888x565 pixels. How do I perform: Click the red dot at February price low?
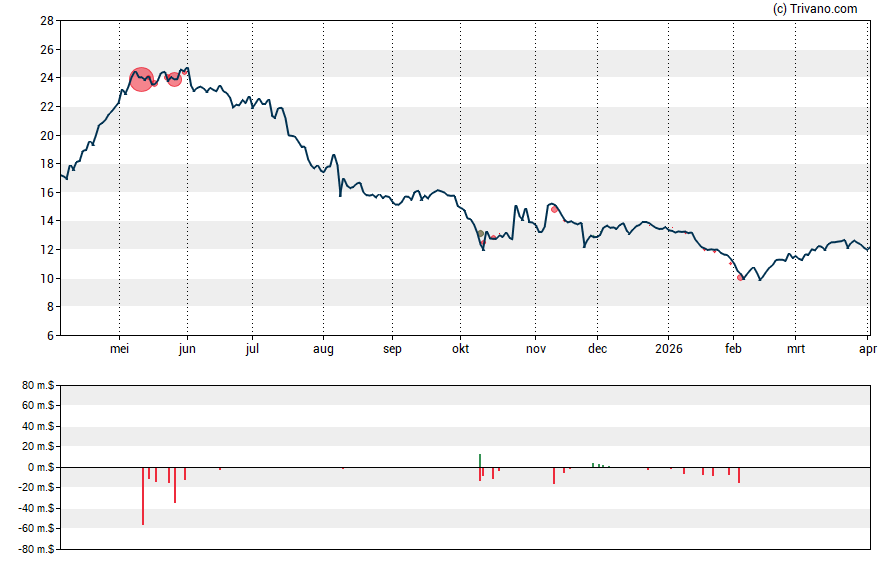click(741, 277)
